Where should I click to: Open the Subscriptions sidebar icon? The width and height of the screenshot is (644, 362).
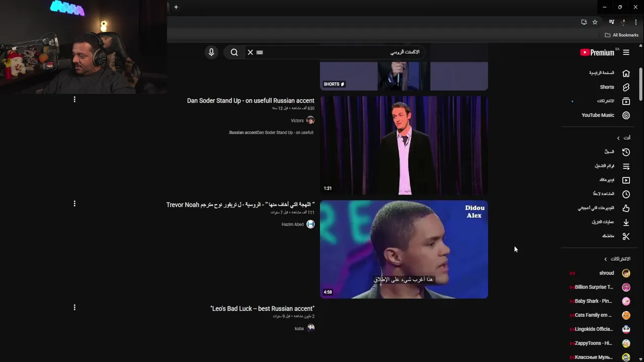[626, 101]
